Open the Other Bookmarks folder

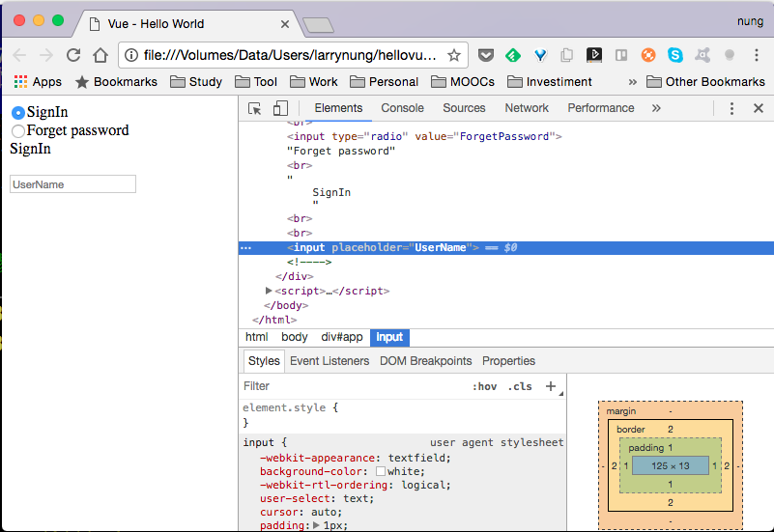pos(705,82)
